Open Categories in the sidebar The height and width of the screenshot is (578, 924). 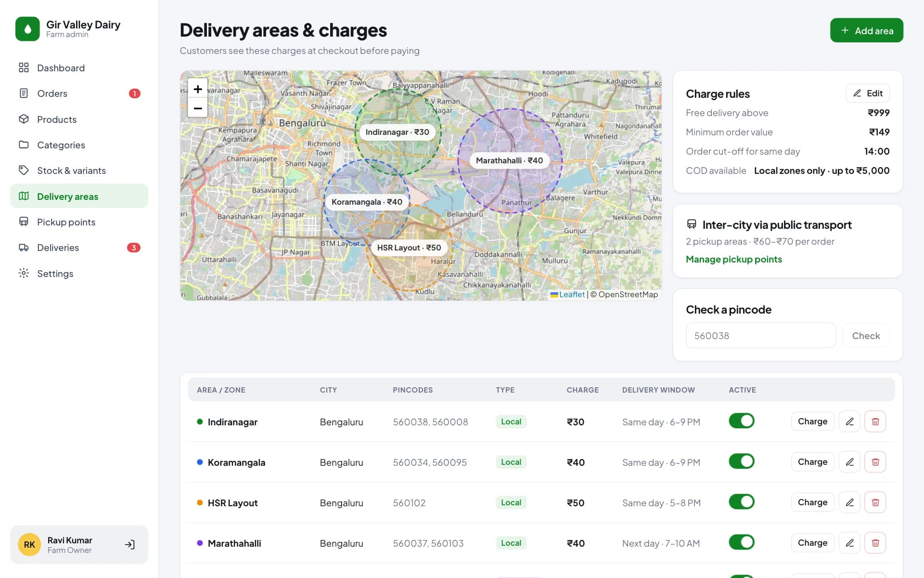[x=79, y=145]
